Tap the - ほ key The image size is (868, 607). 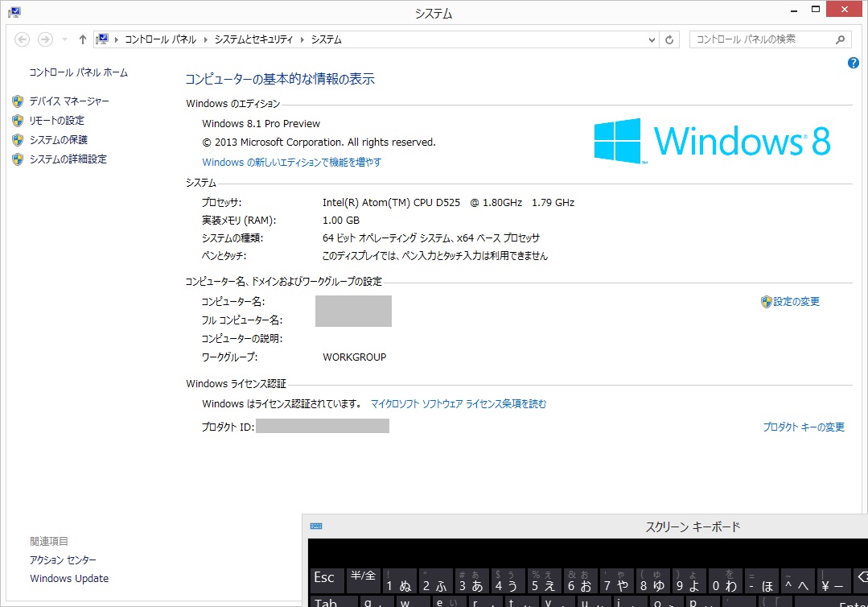pyautogui.click(x=761, y=580)
